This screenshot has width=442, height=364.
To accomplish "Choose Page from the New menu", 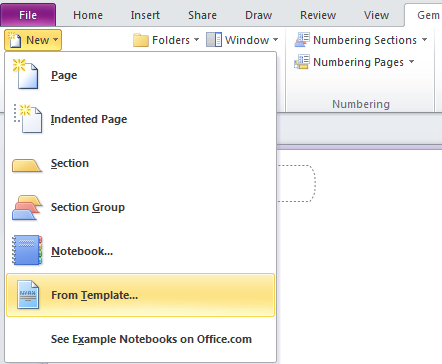I will tap(141, 75).
